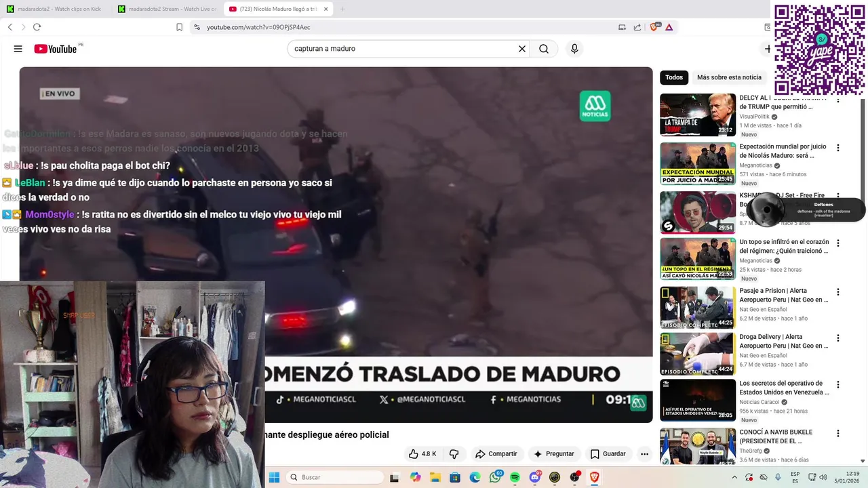Open CONOCÍ A NAYIB BUKELE thumbnail
Screen dimensions: 868x488
[698, 446]
